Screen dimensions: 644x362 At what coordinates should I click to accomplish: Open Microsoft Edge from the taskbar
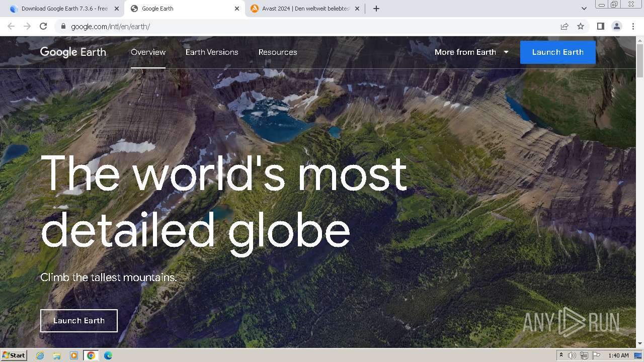click(108, 355)
